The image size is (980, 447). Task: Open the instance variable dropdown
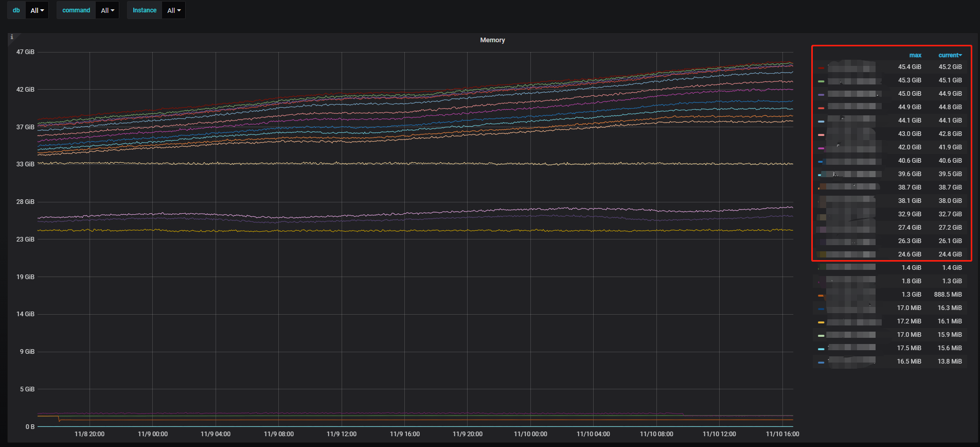point(174,10)
